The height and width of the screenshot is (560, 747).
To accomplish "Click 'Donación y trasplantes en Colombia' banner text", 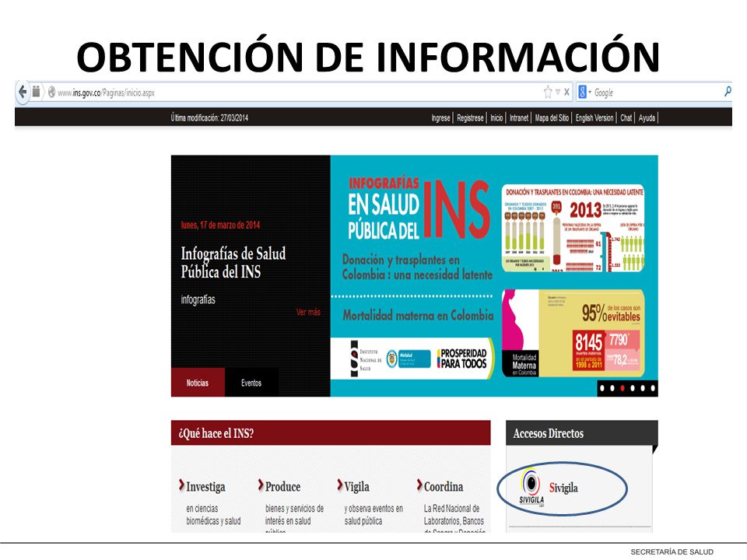I will click(417, 267).
